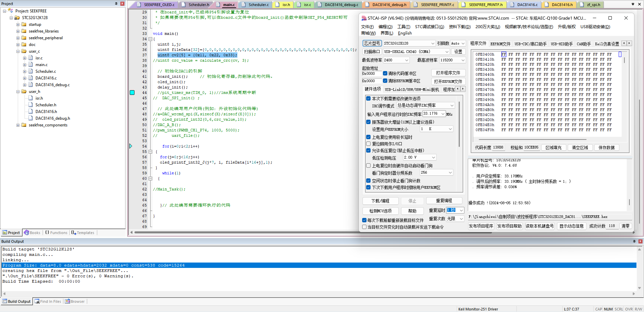This screenshot has height=312, width=644.
Task: Close the Project panel with the red X
Action: tap(122, 4)
